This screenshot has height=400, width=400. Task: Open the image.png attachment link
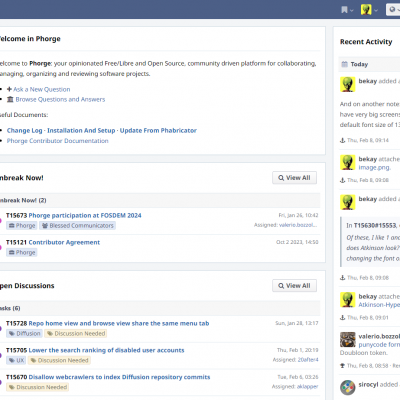point(374,167)
